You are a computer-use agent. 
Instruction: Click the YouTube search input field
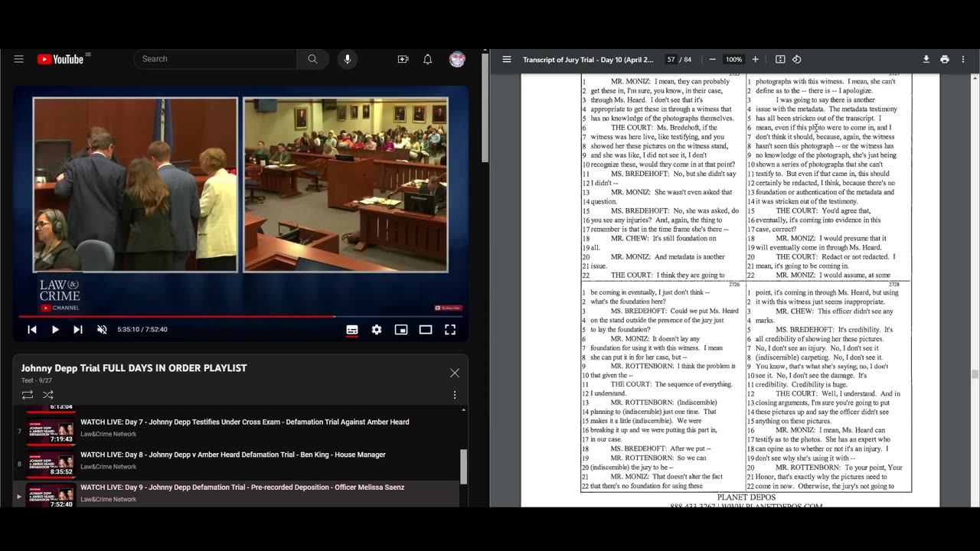(215, 59)
